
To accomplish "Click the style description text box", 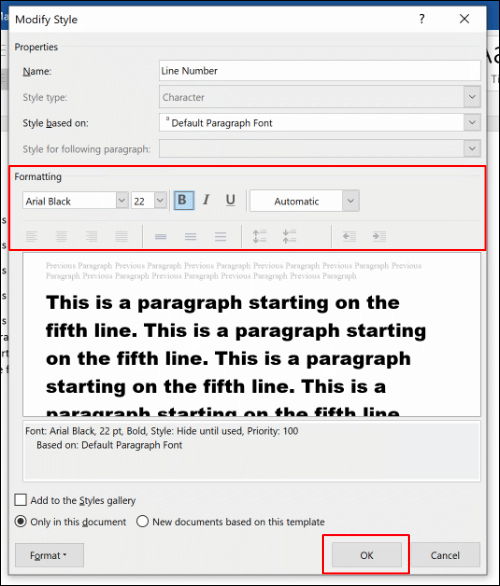I will coord(251,451).
